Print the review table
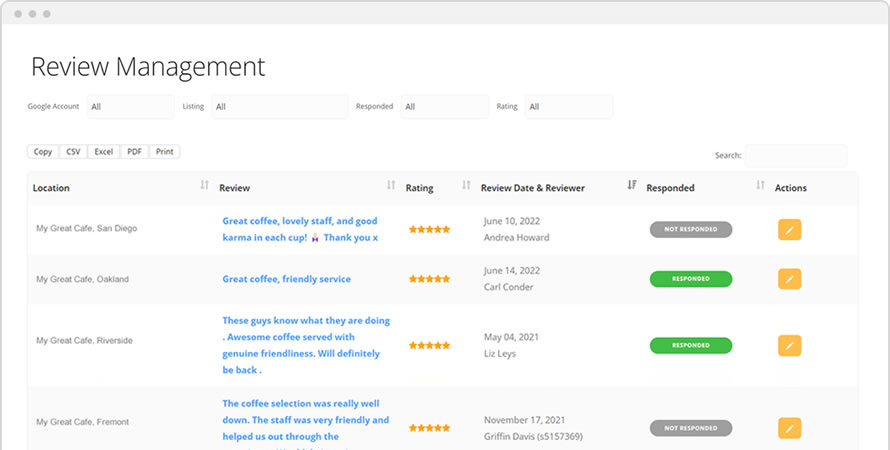Screen dimensions: 890x450 165,152
